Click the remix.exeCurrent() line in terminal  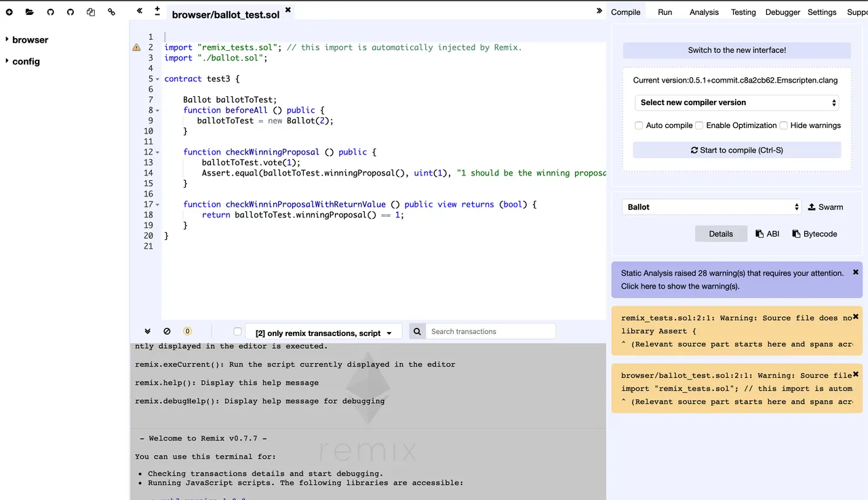click(x=295, y=364)
